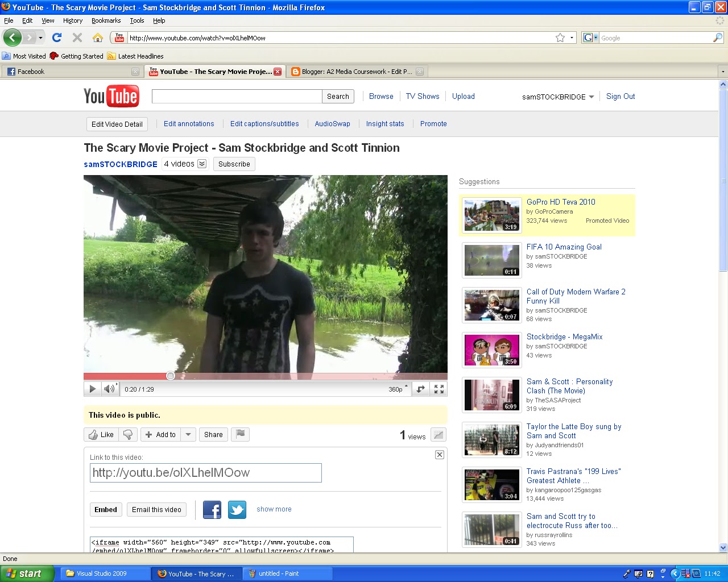
Task: Click Windows Start button
Action: click(x=27, y=573)
